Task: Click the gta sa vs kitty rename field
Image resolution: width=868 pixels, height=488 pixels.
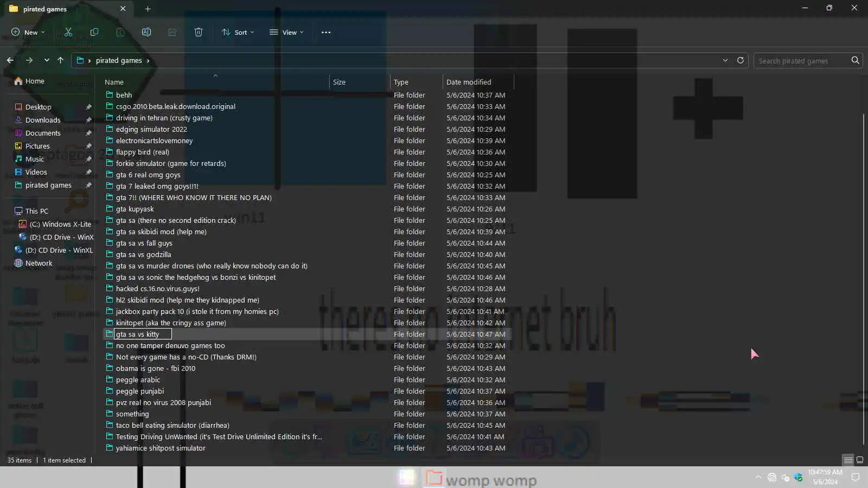Action: [x=143, y=334]
